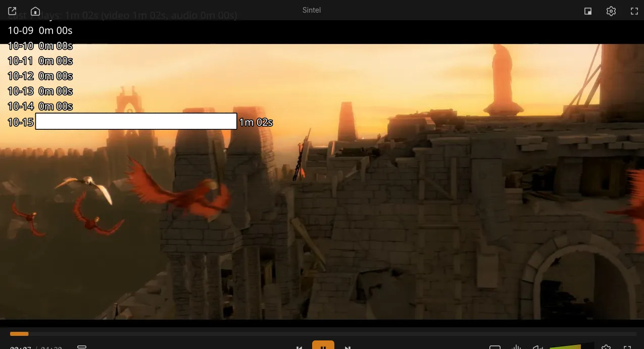The image size is (644, 349).
Task: Seek on the video progress bar
Action: point(323,334)
